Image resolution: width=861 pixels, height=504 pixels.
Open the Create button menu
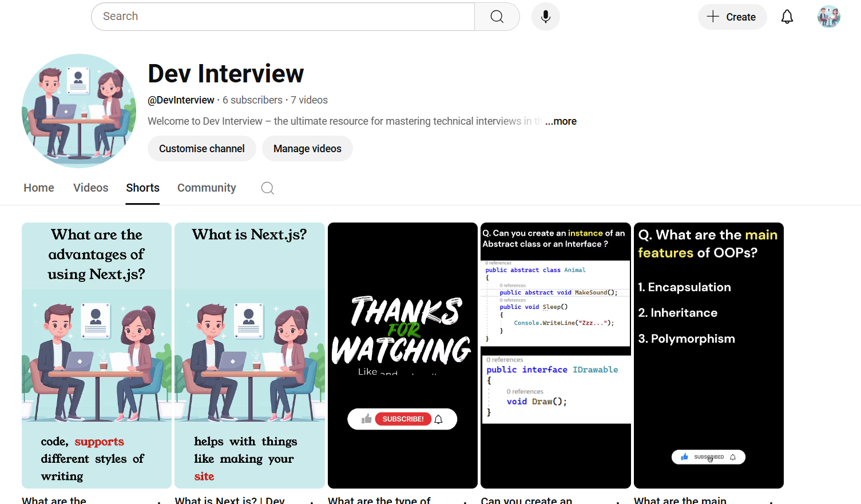pos(732,17)
